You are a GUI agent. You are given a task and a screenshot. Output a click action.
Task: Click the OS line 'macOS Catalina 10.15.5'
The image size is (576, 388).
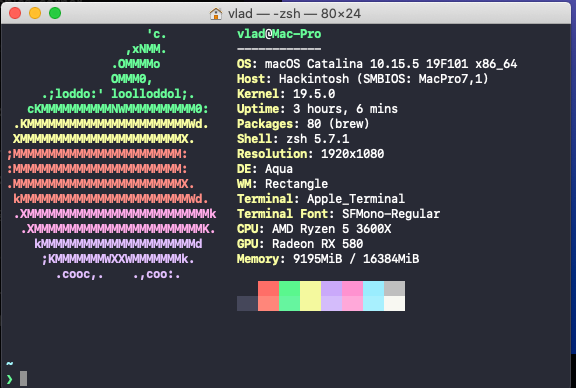(377, 64)
